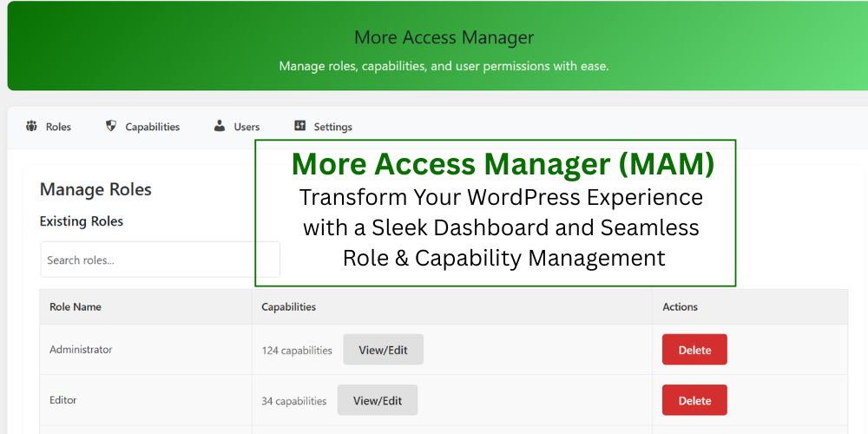Click the Roles tab group icon
The height and width of the screenshot is (434, 868).
(31, 126)
